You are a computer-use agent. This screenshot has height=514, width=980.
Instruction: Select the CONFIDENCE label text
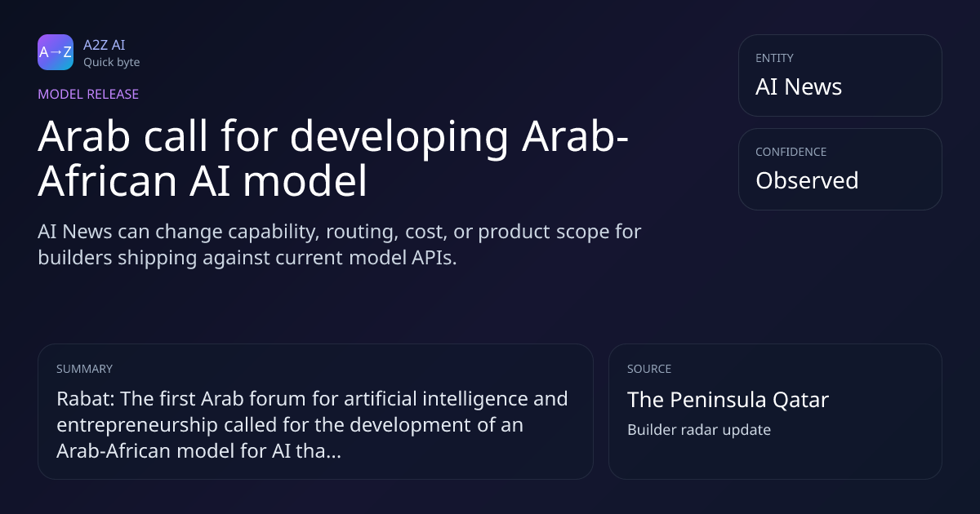[791, 152]
